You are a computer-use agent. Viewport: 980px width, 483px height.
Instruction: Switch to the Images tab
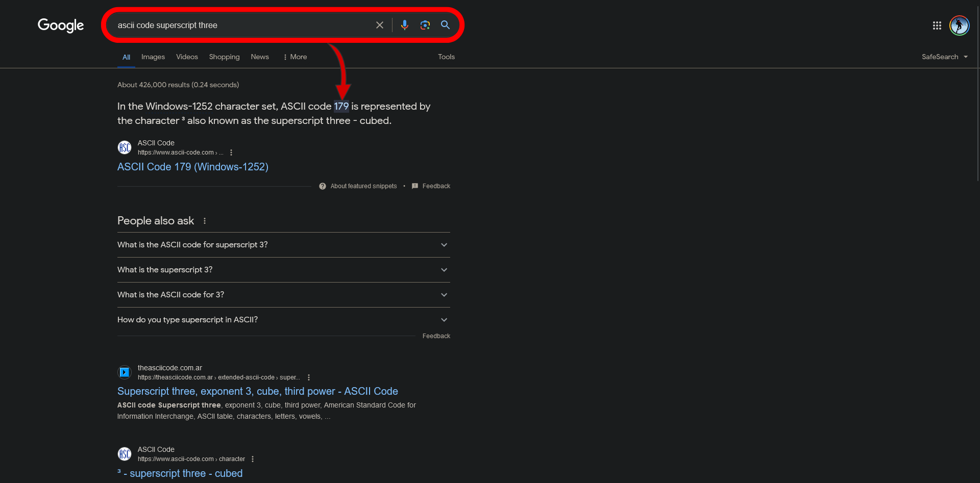(x=153, y=57)
